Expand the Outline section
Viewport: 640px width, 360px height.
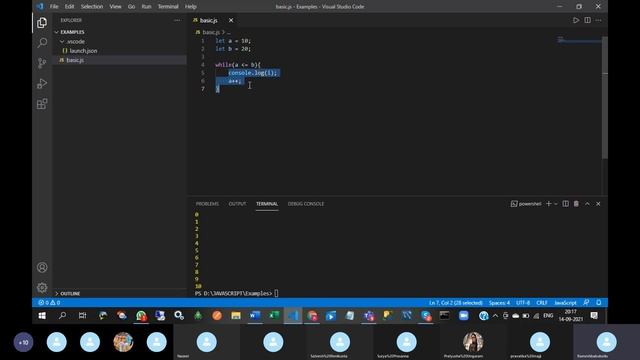69,293
